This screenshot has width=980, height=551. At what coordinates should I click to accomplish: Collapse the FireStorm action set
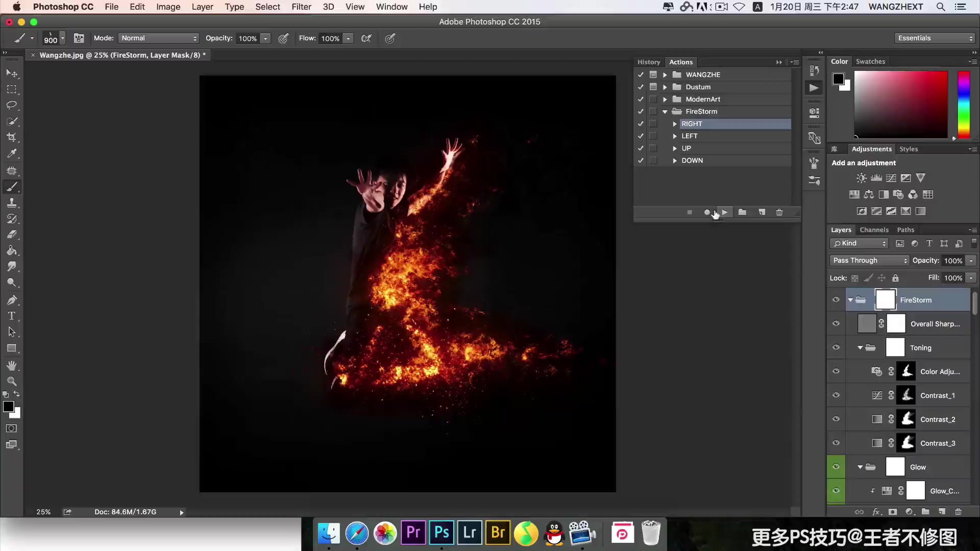point(665,112)
